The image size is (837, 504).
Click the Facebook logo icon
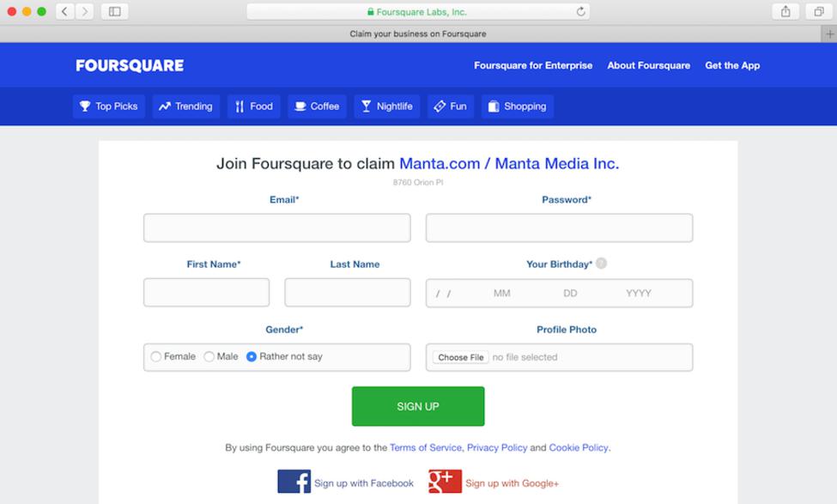coord(294,482)
